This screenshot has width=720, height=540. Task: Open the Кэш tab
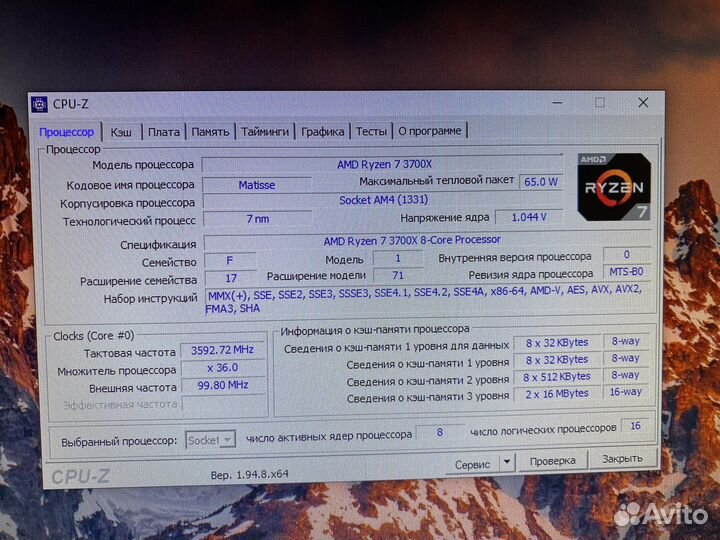click(x=121, y=132)
